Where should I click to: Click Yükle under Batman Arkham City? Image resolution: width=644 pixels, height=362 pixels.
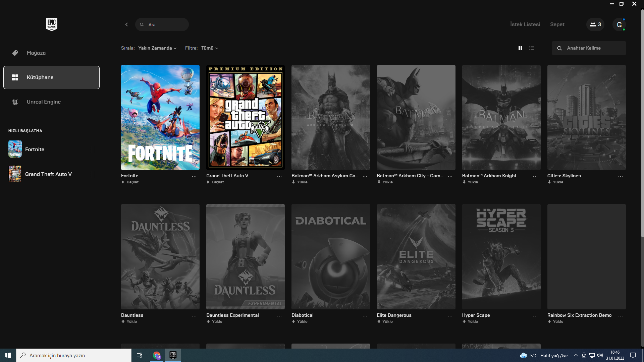tap(385, 182)
